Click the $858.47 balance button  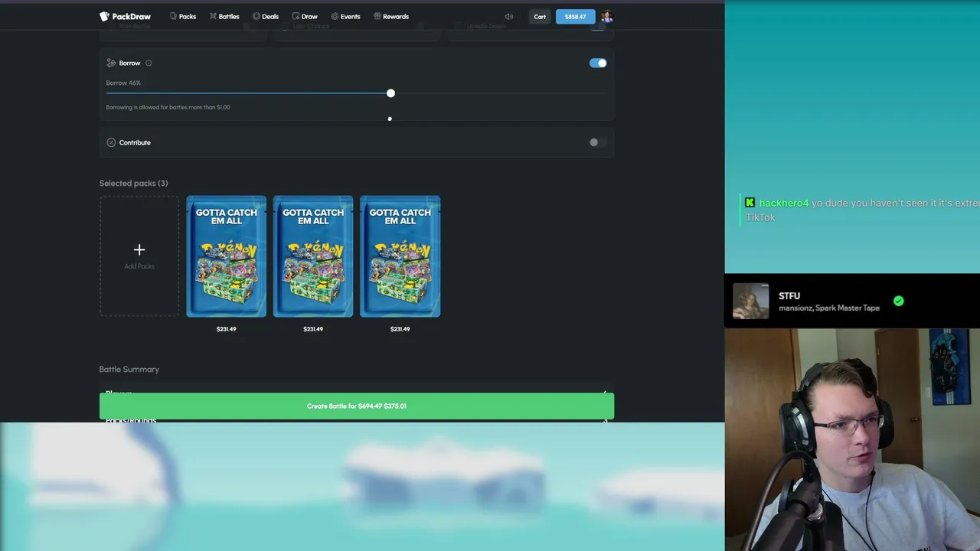(575, 16)
